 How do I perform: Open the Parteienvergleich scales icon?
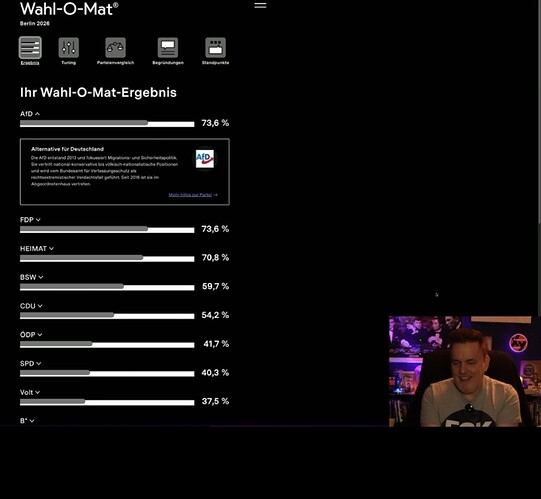[115, 48]
